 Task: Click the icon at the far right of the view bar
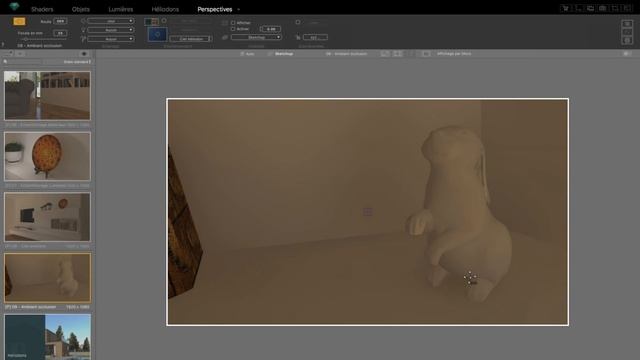pos(627,53)
